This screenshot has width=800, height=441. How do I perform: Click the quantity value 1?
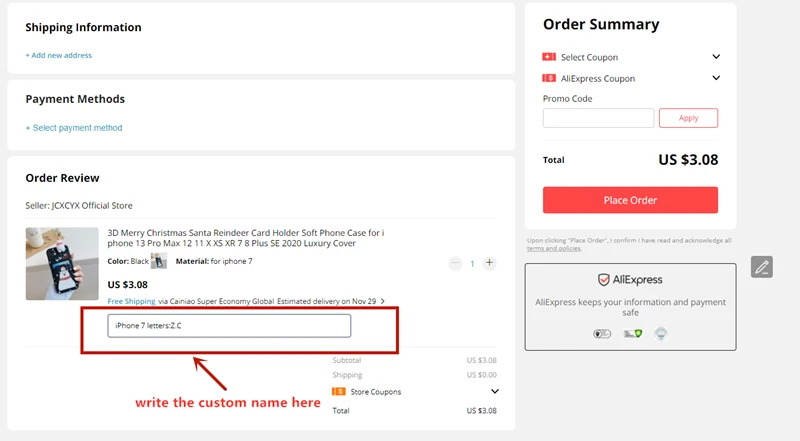click(x=472, y=263)
